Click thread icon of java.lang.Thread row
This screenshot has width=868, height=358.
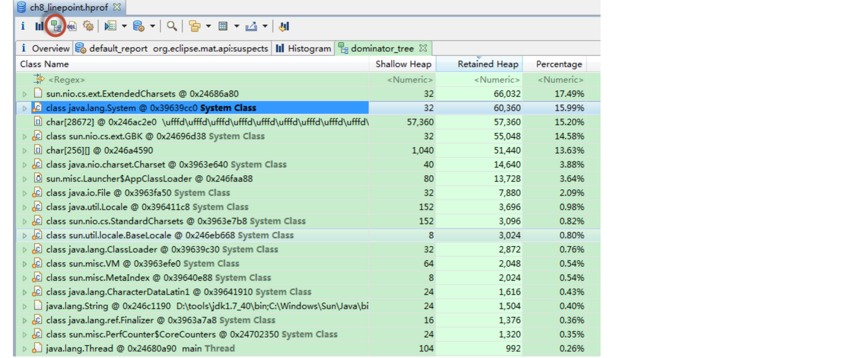tap(37, 348)
